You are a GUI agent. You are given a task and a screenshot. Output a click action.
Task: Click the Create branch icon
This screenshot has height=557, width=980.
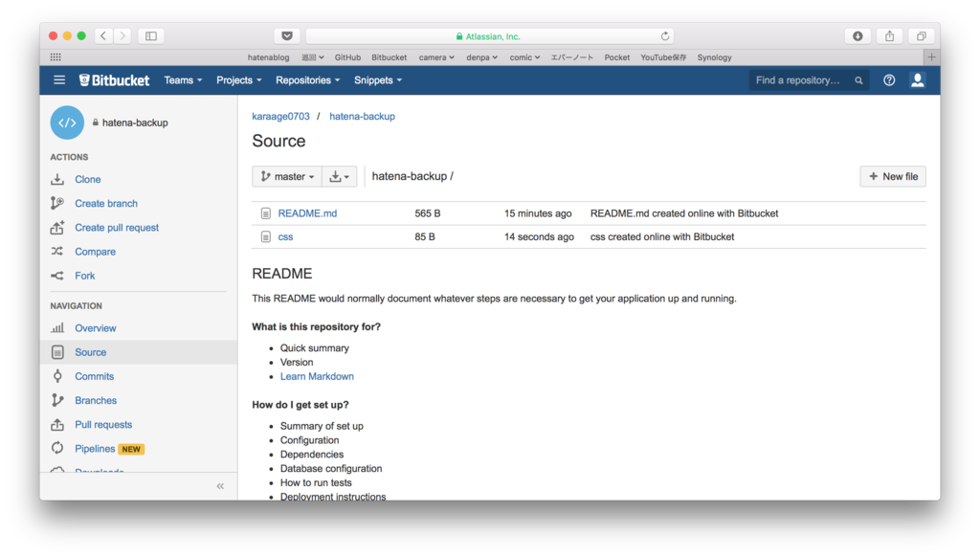(57, 203)
